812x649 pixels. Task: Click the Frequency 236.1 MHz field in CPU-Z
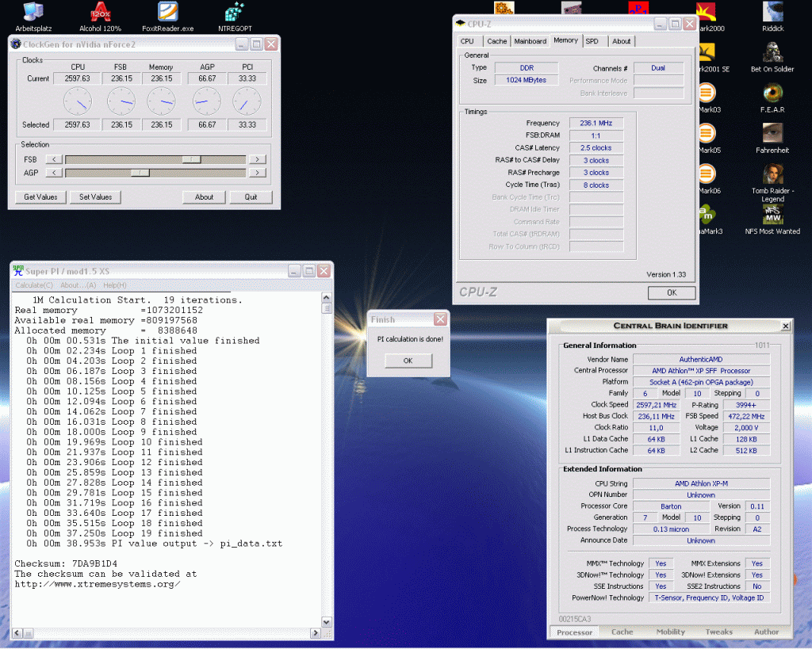point(596,123)
